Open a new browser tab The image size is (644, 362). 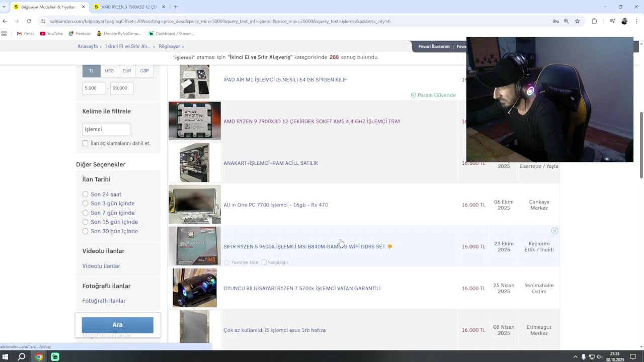[x=176, y=7]
